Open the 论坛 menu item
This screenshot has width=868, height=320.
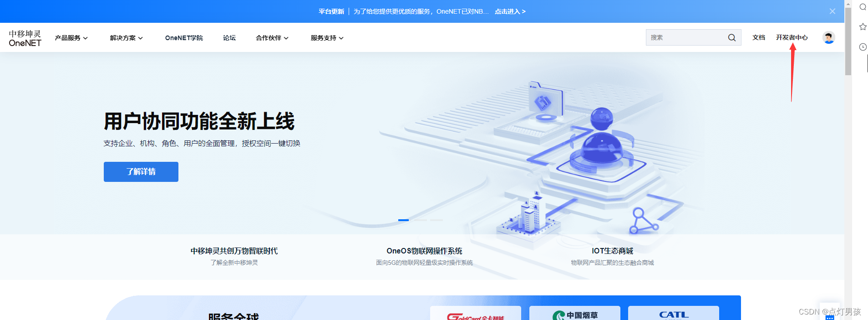tap(229, 38)
